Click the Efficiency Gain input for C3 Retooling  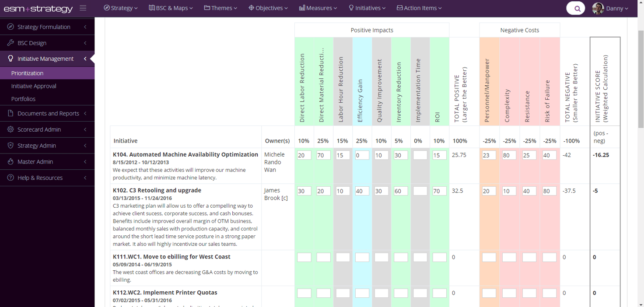362,191
